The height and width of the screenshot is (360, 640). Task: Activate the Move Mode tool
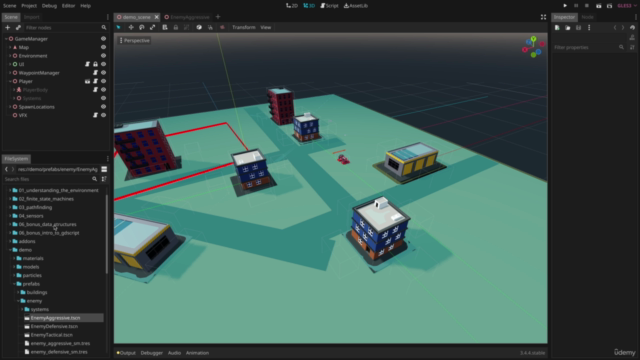tap(131, 27)
